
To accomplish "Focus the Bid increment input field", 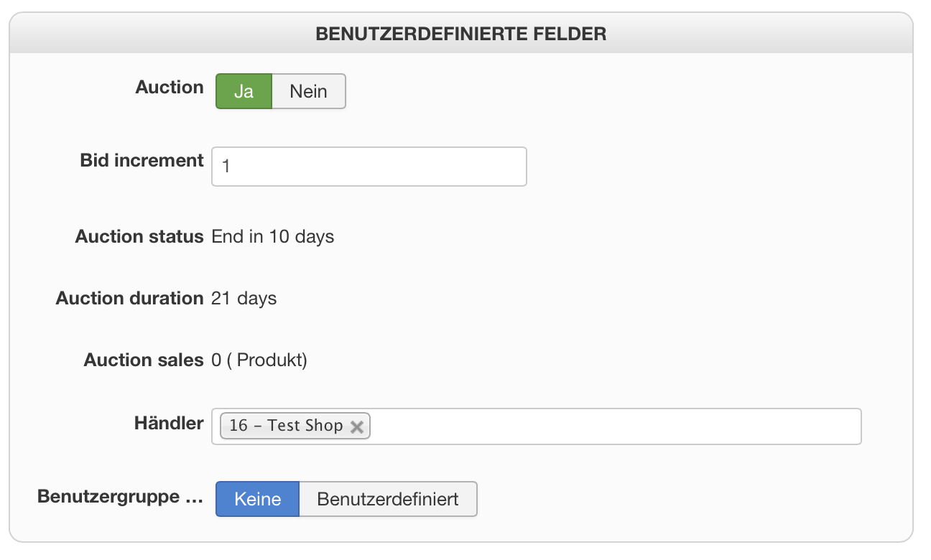I will pos(369,167).
